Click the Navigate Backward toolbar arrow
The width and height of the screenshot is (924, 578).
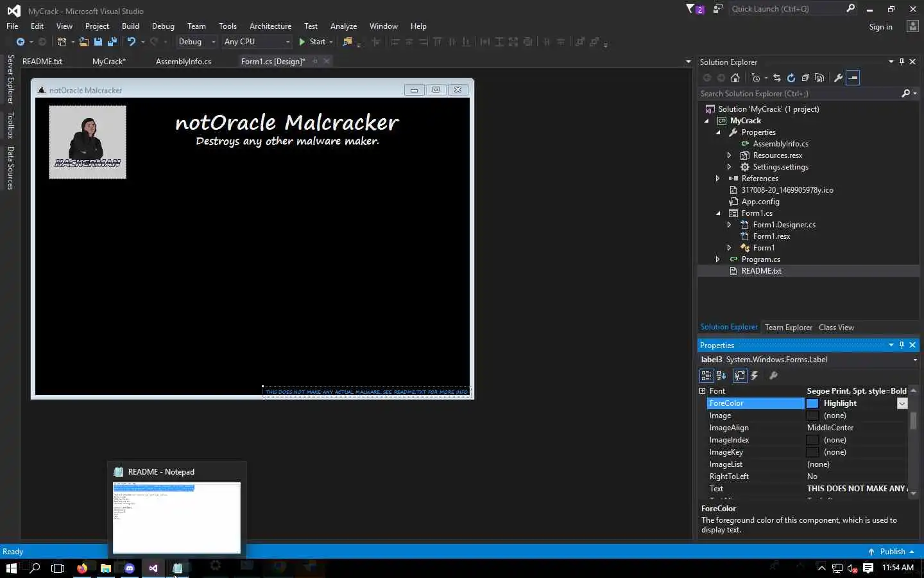21,42
